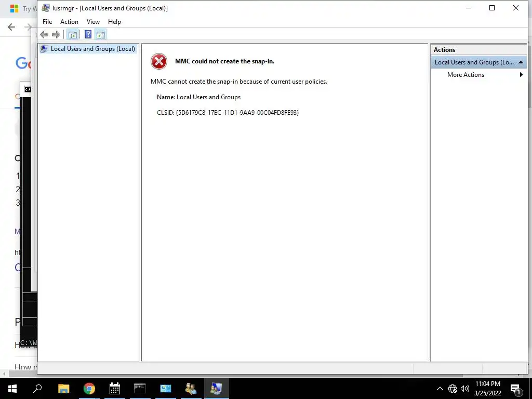Select Local Users and Groups (Local) tree node
Viewport: 532px width, 399px height.
coord(88,49)
